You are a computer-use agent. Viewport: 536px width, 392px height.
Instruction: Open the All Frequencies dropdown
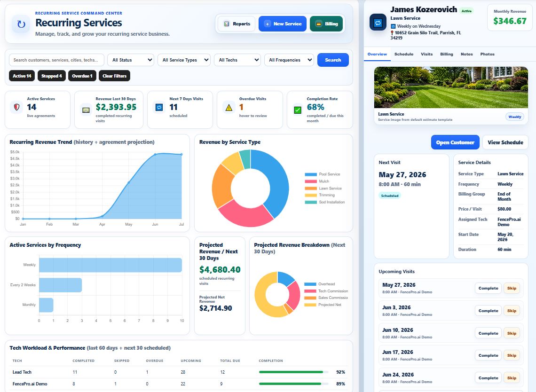point(289,60)
